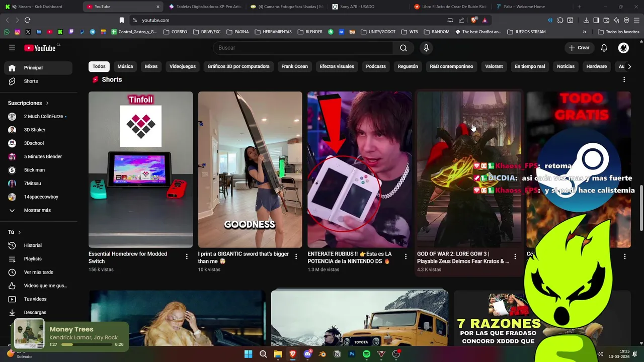
Task: Open the YouTube hamburger guide menu
Action: click(x=12, y=48)
